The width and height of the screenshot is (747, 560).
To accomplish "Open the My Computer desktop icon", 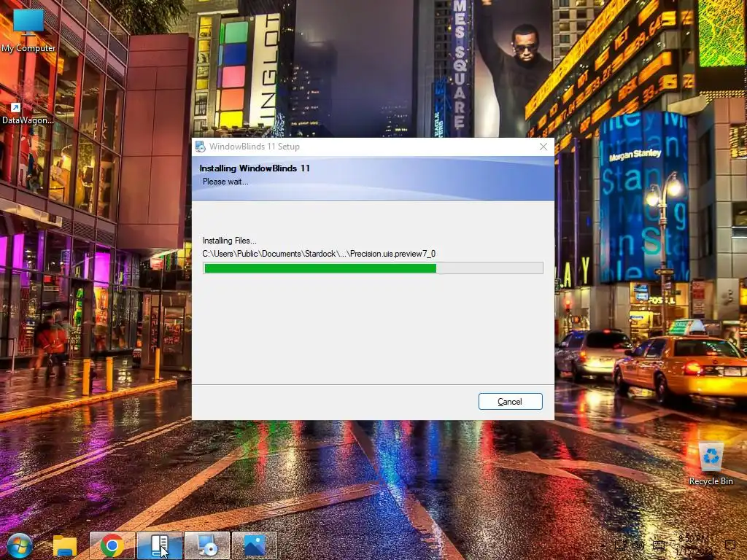I will pos(28,29).
